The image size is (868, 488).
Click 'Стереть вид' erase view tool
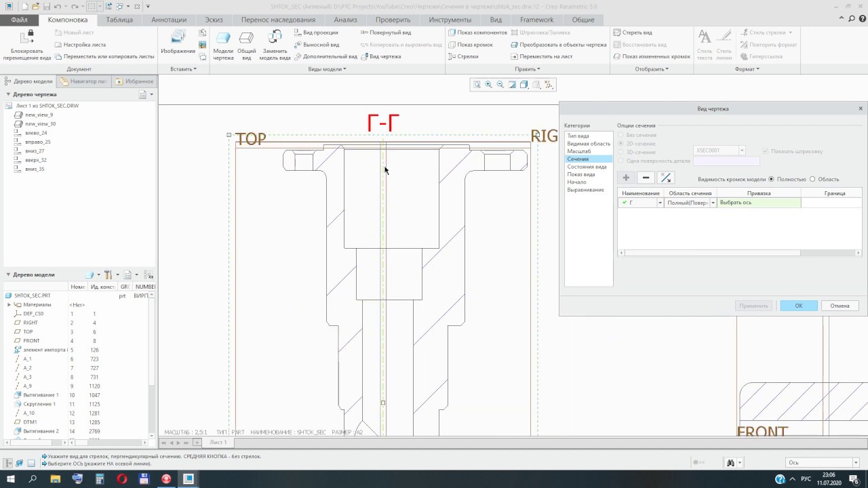(x=633, y=33)
